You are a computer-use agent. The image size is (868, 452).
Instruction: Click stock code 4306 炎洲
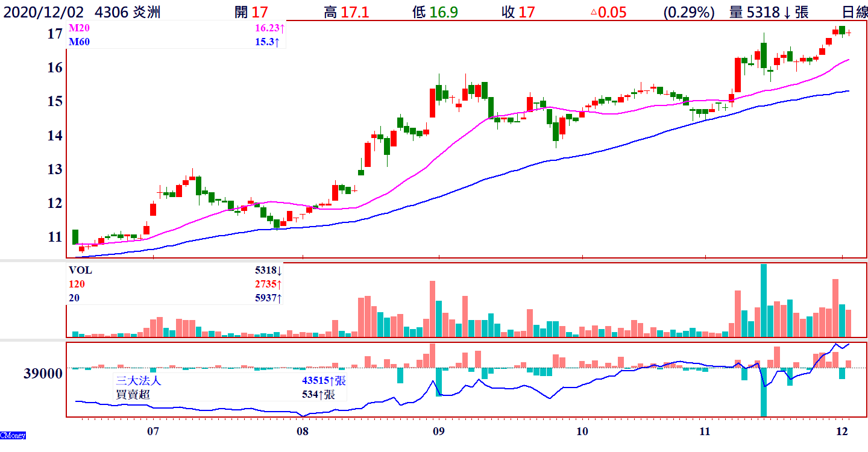click(128, 11)
